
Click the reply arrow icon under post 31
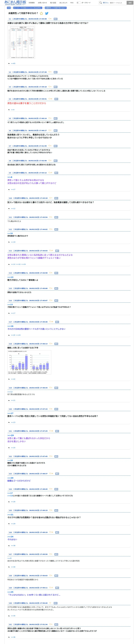(9, 637)
